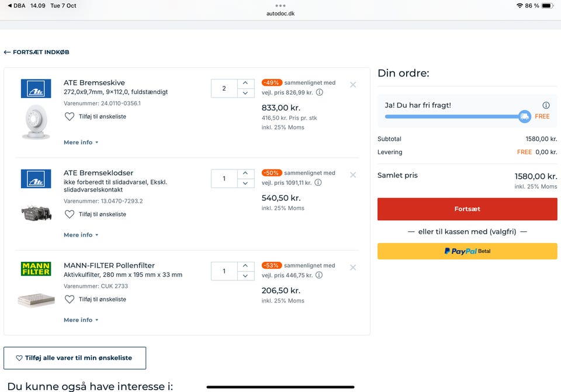Click the quantity field of MANN-FILTER Pollenfilter
Viewport: 561px width, 392px height.
tap(224, 271)
